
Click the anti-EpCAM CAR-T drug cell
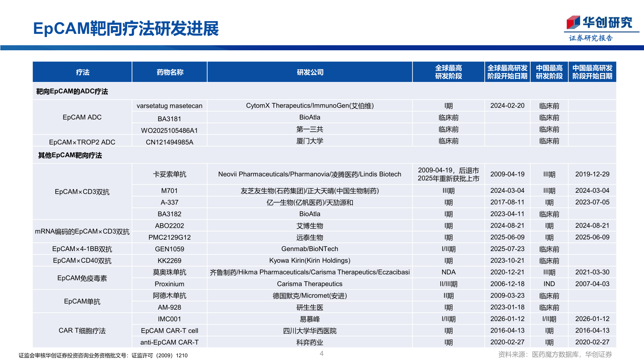170,342
